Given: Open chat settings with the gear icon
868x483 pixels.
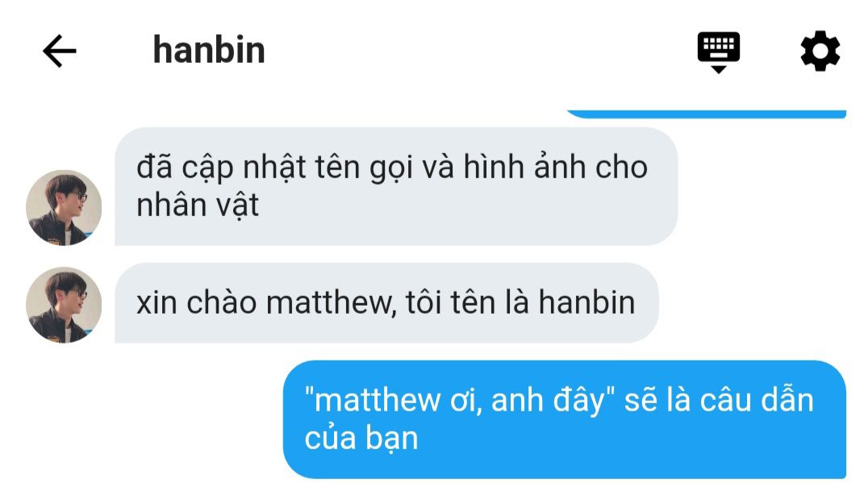Looking at the screenshot, I should pyautogui.click(x=820, y=51).
